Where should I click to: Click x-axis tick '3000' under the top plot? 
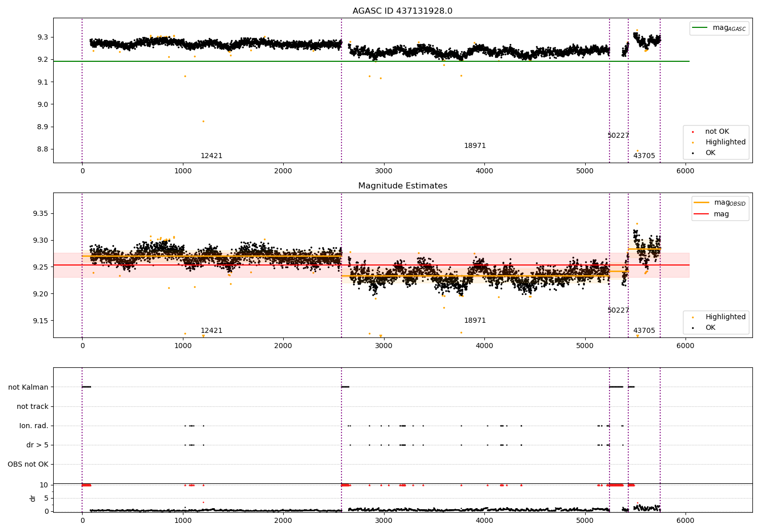[x=384, y=171]
